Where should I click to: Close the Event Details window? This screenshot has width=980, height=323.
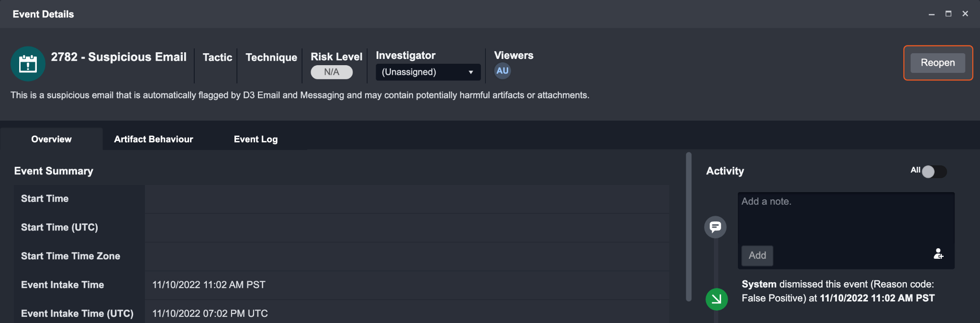click(x=965, y=14)
